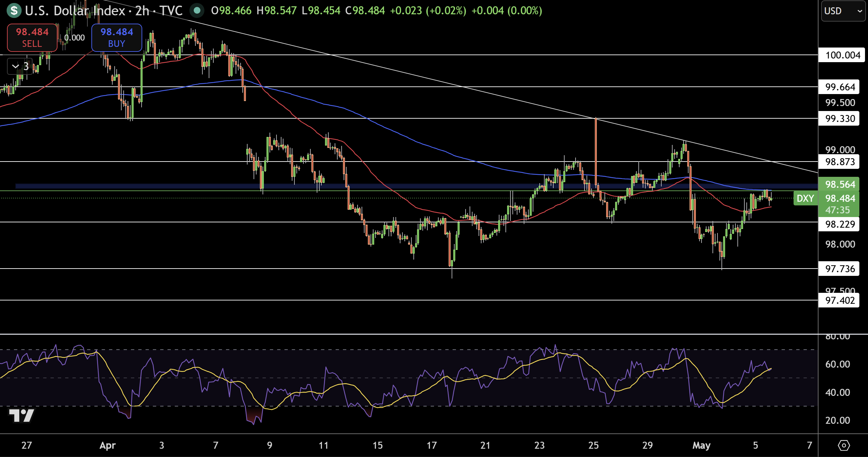Click the H98.547 high value in header
Viewport: 868px width, 457px height.
coord(276,10)
